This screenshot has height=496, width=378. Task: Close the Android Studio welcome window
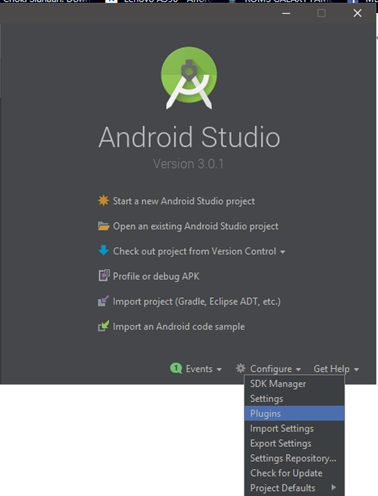click(357, 13)
